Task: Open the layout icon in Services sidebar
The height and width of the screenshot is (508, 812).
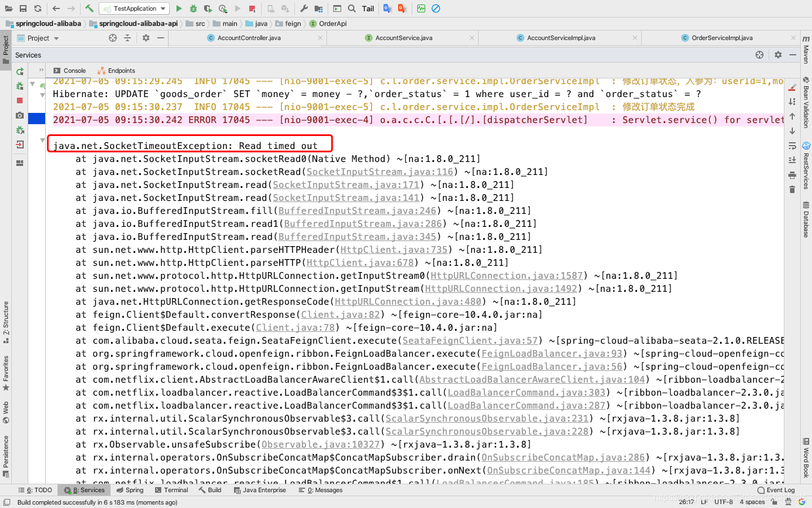Action: pos(20,163)
